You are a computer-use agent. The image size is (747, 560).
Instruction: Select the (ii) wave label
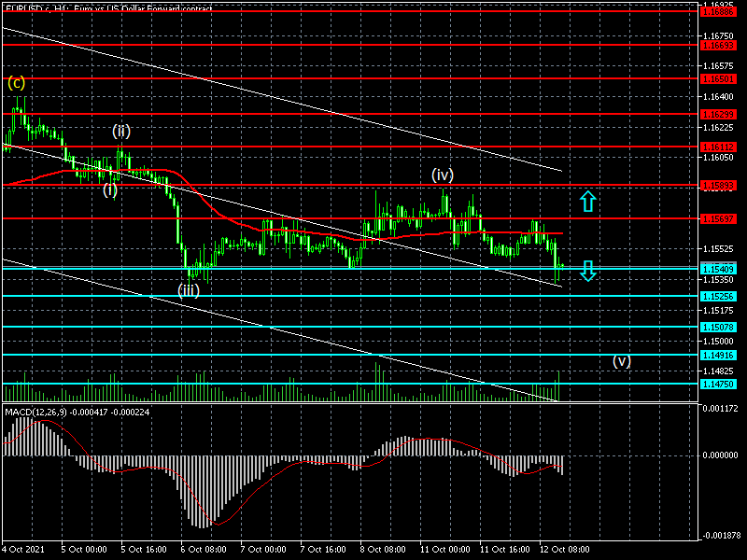coord(121,130)
